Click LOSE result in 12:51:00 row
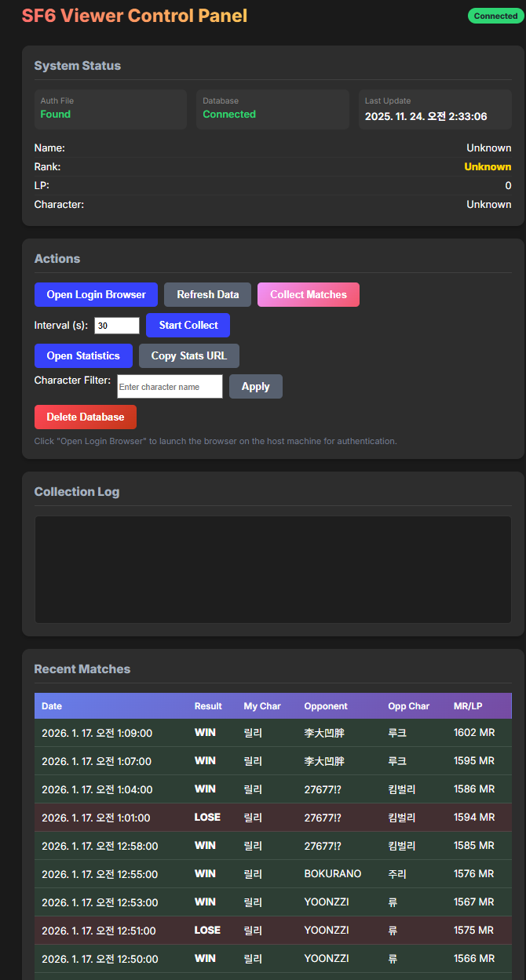Image resolution: width=526 pixels, height=980 pixels. tap(207, 931)
